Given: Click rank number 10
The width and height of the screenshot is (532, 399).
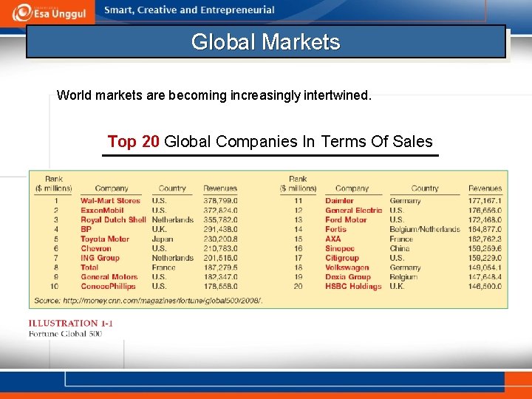Looking at the screenshot, I should pos(54,287).
